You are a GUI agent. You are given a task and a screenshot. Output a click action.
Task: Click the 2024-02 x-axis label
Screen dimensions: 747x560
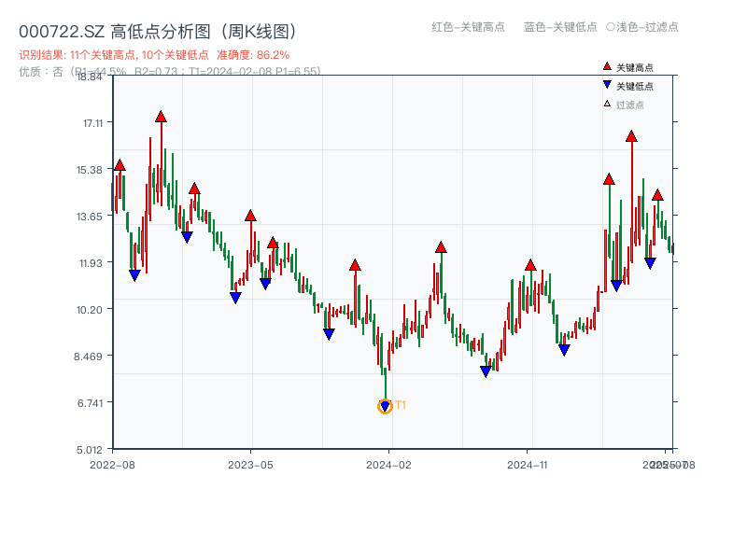[388, 465]
